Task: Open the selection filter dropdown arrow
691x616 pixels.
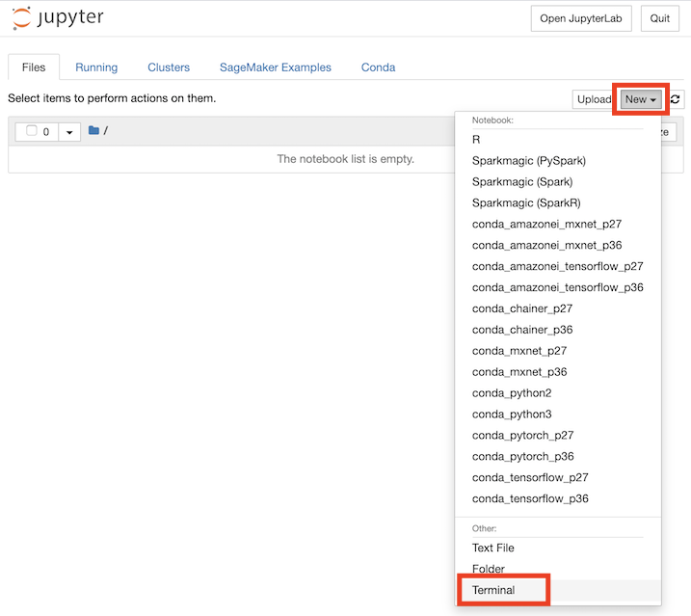Action: tap(69, 132)
